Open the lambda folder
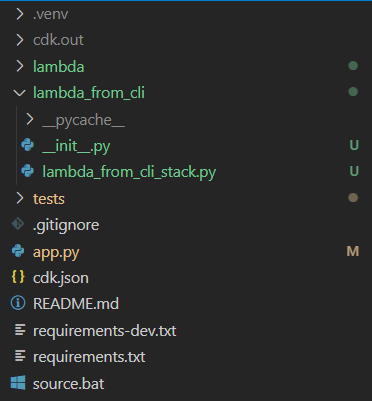The height and width of the screenshot is (401, 372). click(x=59, y=66)
